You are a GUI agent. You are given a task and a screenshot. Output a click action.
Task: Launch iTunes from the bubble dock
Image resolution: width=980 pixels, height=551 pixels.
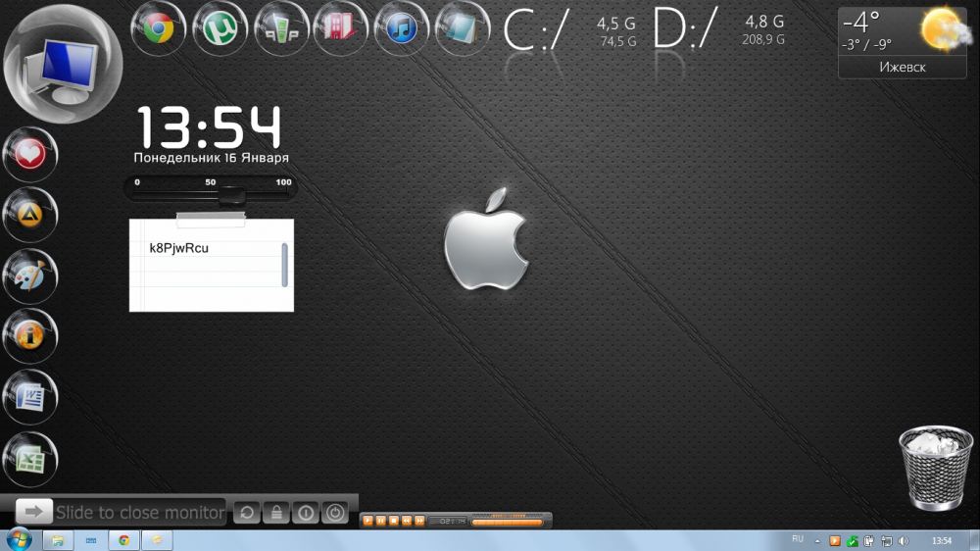click(x=401, y=28)
